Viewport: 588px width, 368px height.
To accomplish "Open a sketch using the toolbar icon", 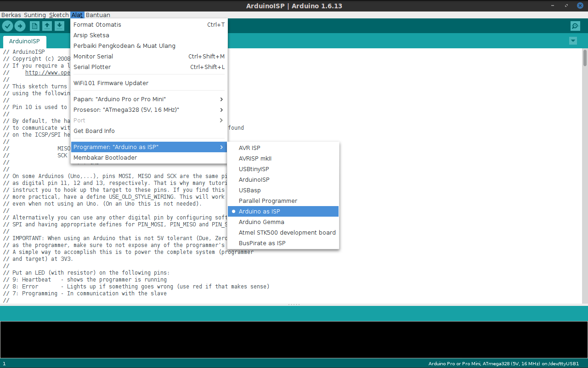I will coord(47,26).
